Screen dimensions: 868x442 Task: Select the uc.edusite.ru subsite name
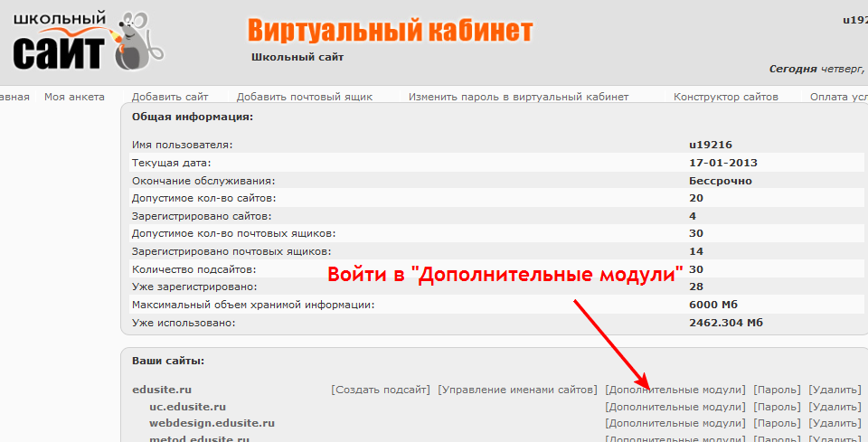click(x=188, y=407)
